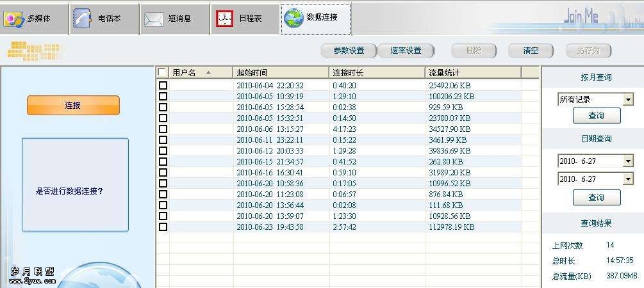Click the 清空 clear button
Image resolution: width=644 pixels, height=288 pixels.
pyautogui.click(x=531, y=51)
